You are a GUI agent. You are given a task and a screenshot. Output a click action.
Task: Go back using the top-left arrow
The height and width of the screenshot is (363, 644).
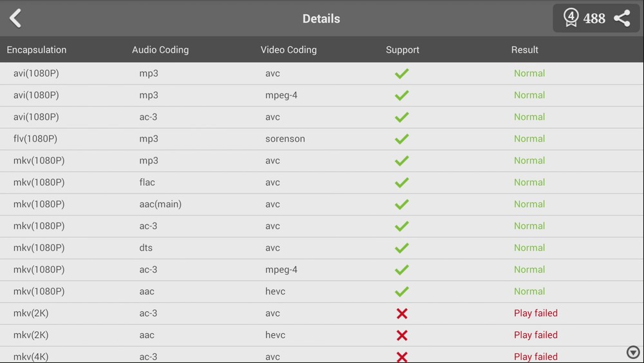tap(16, 18)
